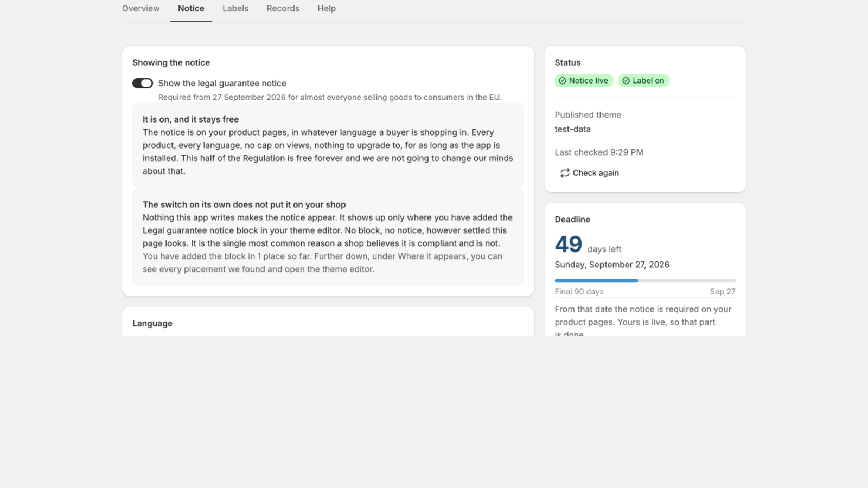Click the Showing the notice heading
The image size is (868, 488).
tap(171, 62)
